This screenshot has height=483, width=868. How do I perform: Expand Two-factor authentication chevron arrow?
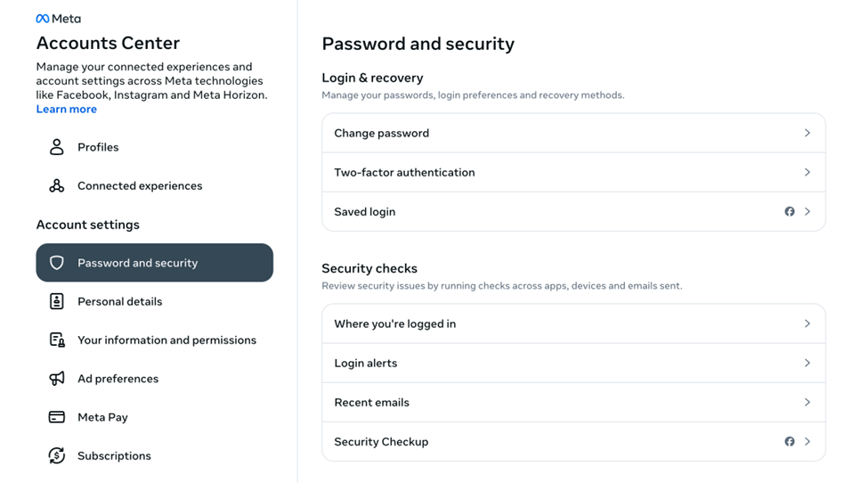pos(807,173)
